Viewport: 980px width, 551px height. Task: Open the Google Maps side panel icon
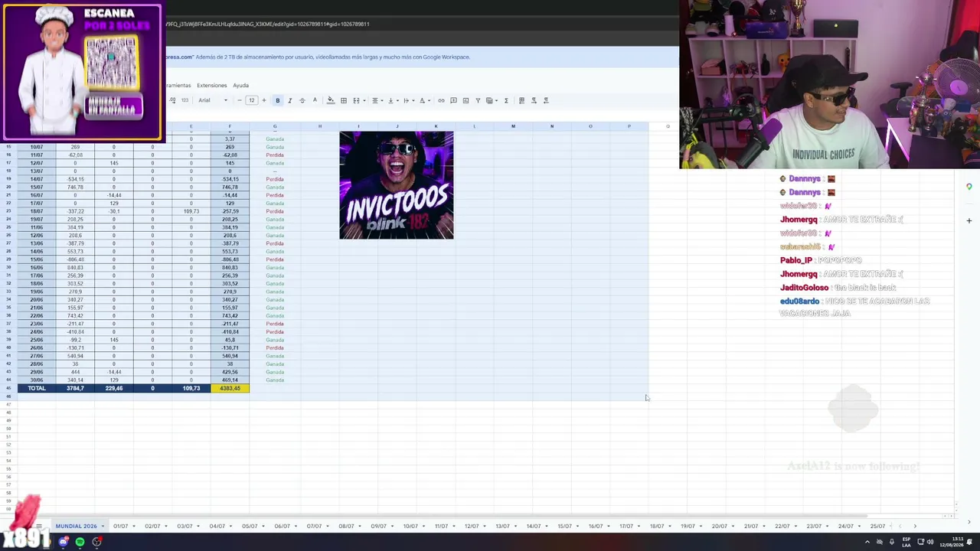click(969, 187)
